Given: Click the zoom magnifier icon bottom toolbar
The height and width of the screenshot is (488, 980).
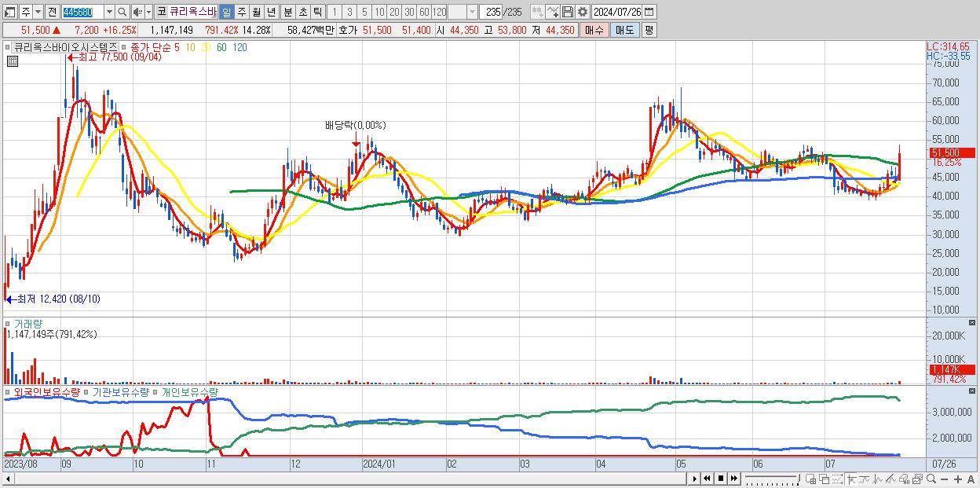Looking at the screenshot, I should (x=931, y=479).
